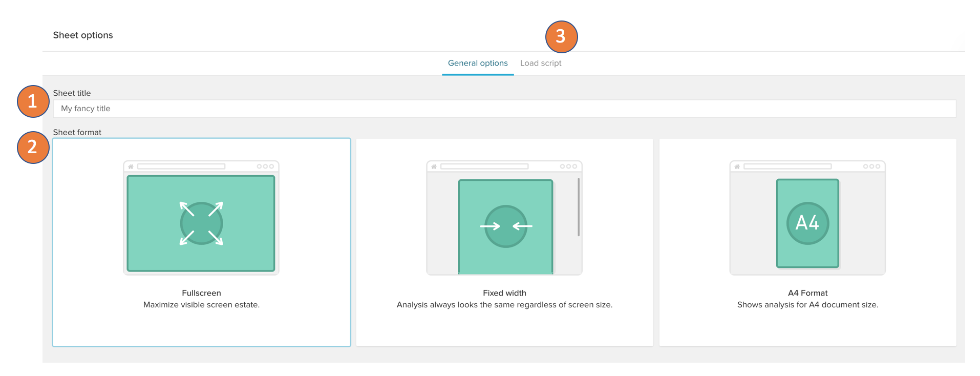Click home icon in Fullscreen preview

click(131, 166)
